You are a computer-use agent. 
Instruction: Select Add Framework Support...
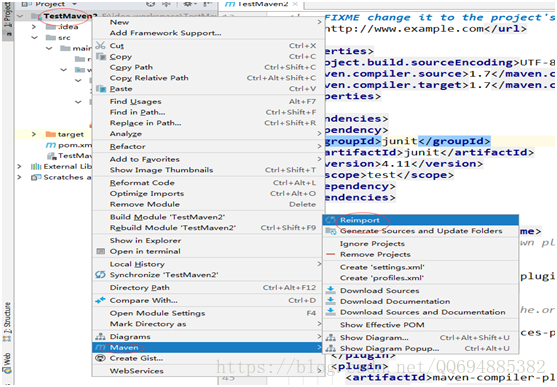pos(209,33)
